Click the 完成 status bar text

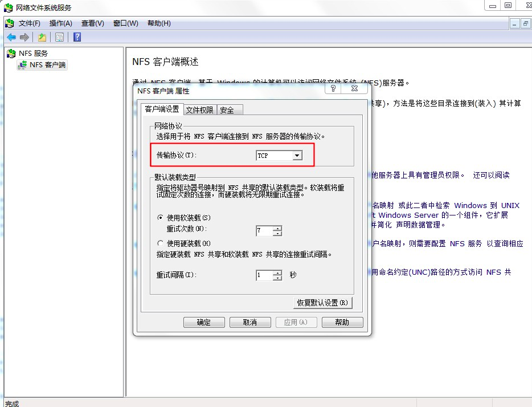12,404
